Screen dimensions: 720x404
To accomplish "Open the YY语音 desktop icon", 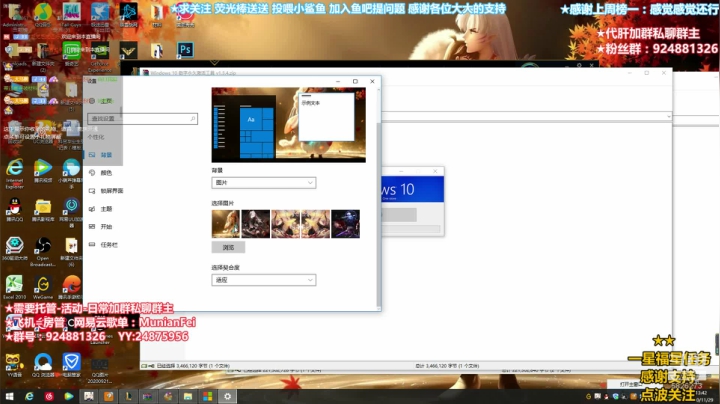I will [15, 365].
